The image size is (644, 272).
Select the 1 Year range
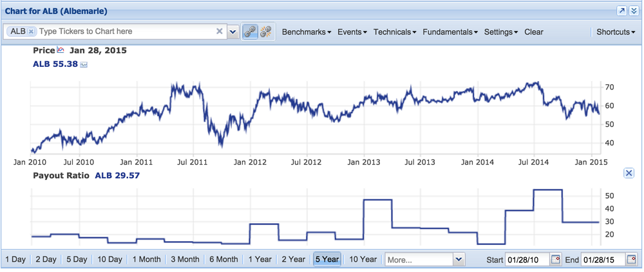[x=260, y=259]
